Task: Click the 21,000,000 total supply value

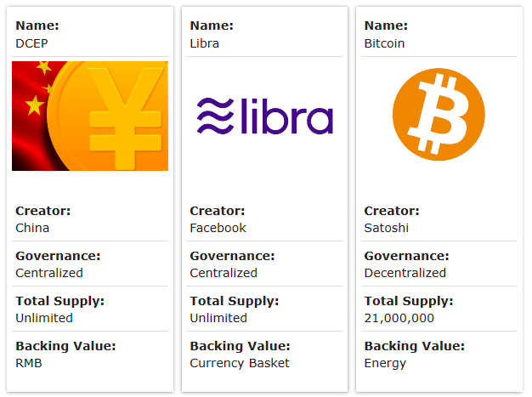Action: (399, 318)
